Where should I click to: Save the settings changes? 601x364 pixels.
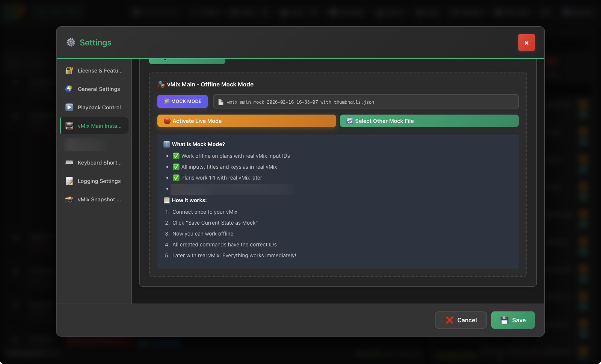click(513, 320)
